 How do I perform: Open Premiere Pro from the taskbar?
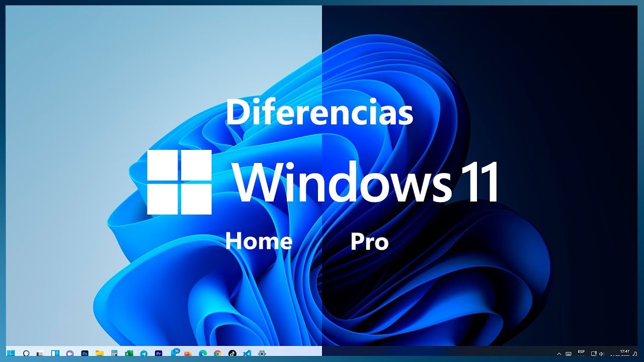pos(158,353)
